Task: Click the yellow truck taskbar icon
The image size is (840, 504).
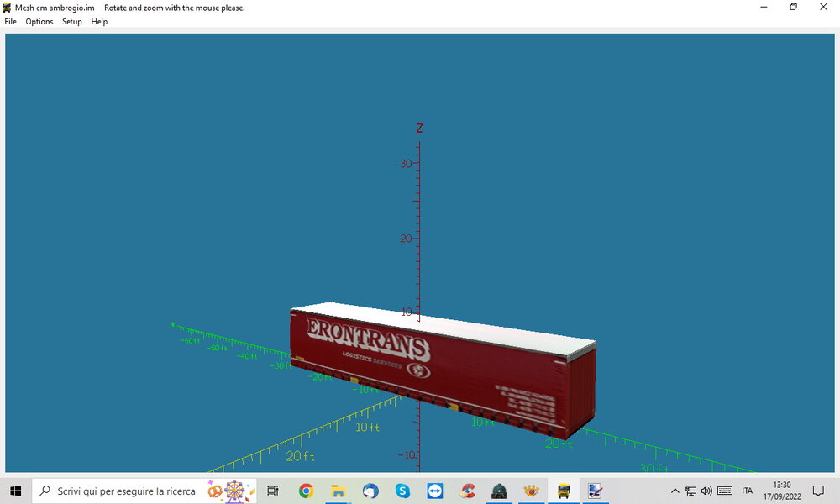Action: 564,491
